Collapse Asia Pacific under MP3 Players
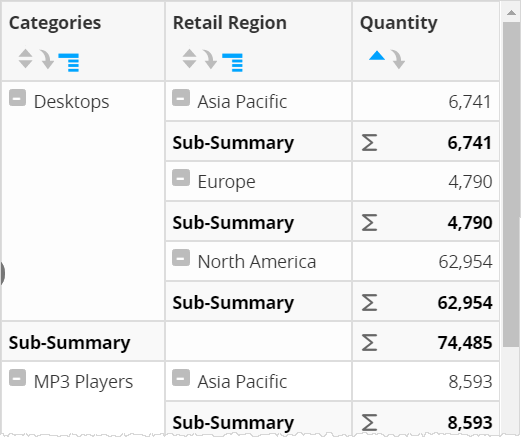 [x=181, y=378]
